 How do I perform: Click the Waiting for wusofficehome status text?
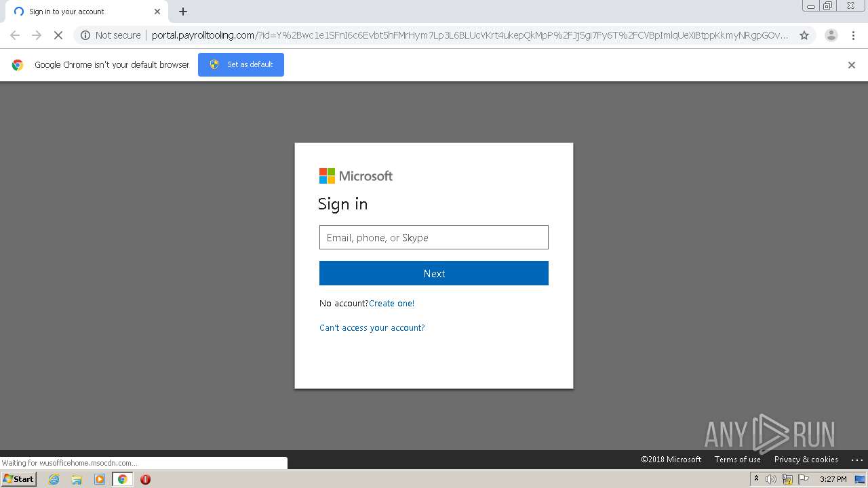tap(69, 464)
